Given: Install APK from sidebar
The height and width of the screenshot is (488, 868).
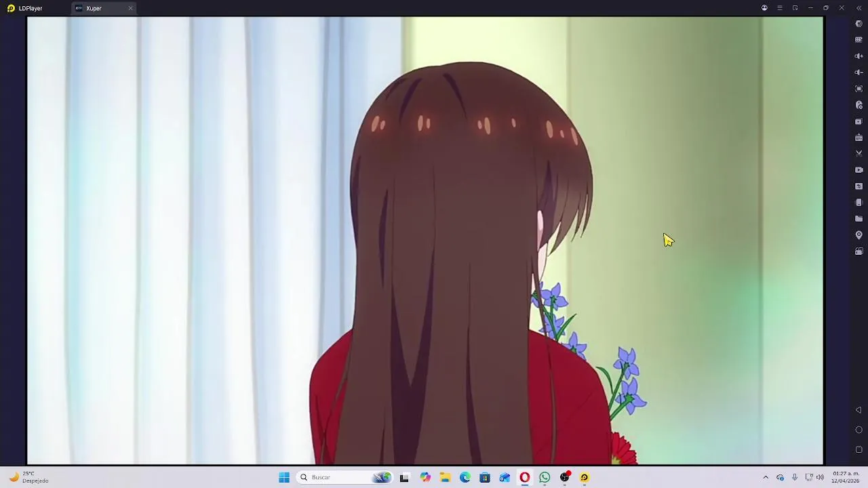Looking at the screenshot, I should (x=859, y=138).
